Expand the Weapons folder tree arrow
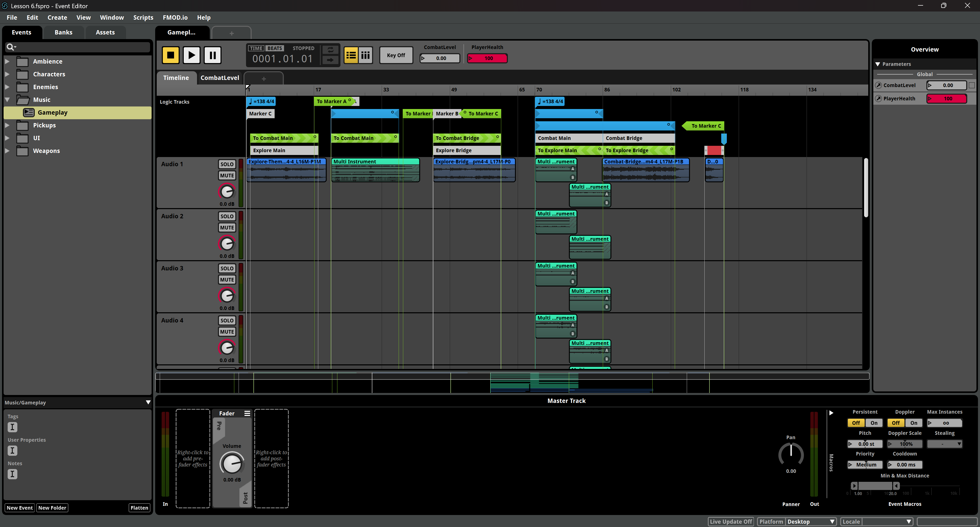Screen dimensions: 980x527 pos(7,151)
